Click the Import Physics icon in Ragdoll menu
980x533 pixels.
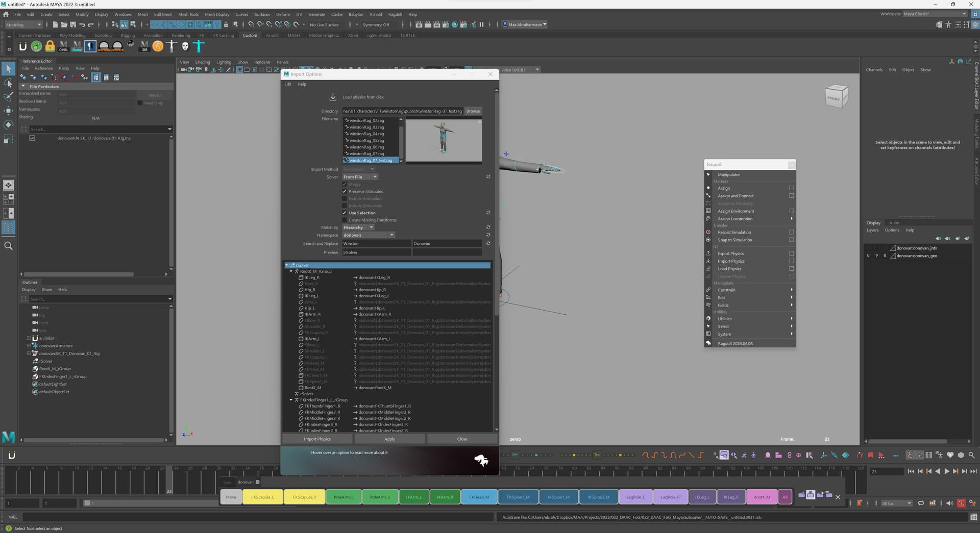[x=708, y=261]
